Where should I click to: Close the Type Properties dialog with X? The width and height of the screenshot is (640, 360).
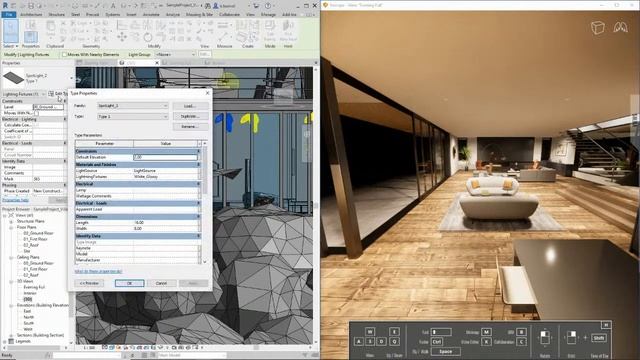207,93
